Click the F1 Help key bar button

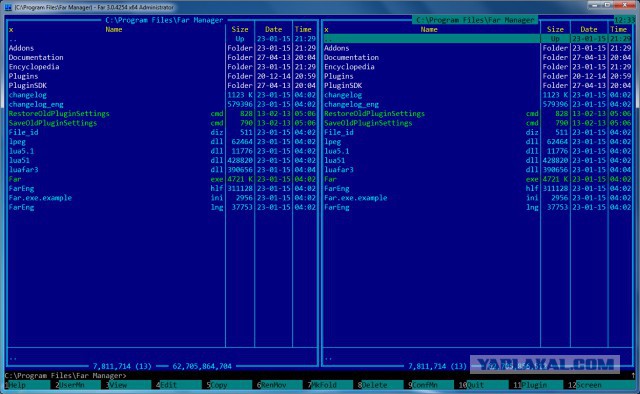click(27, 385)
